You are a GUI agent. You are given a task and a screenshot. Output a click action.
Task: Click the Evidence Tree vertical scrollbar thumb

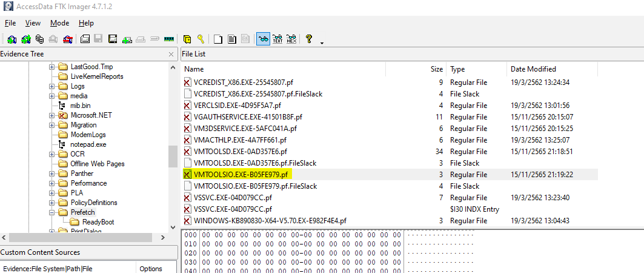[173, 157]
